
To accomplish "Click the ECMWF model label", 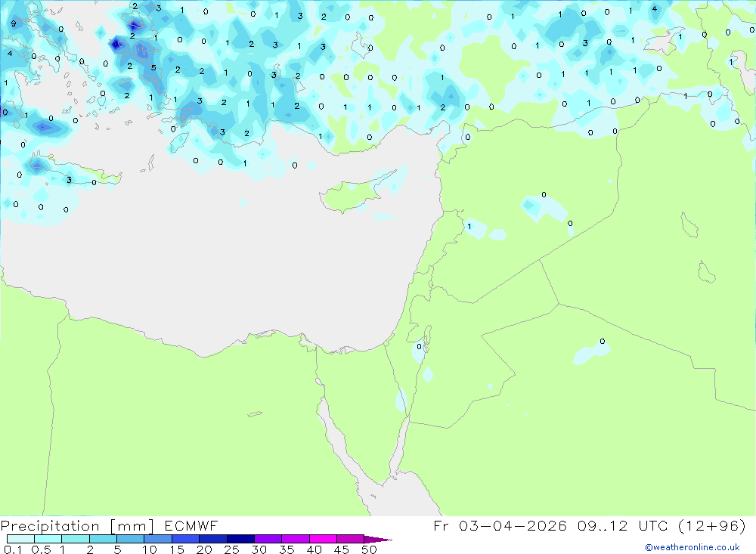I will (191, 526).
